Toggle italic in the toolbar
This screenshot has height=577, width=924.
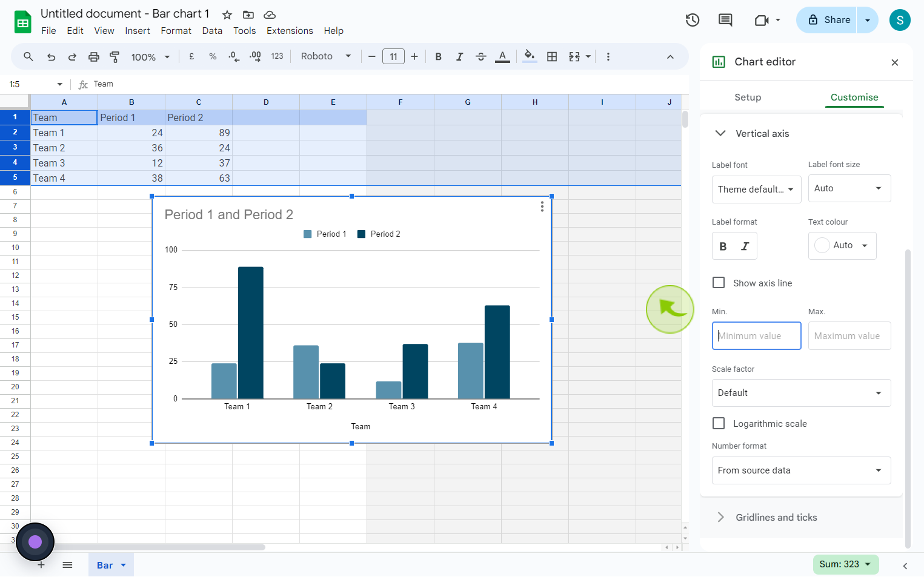click(x=459, y=56)
